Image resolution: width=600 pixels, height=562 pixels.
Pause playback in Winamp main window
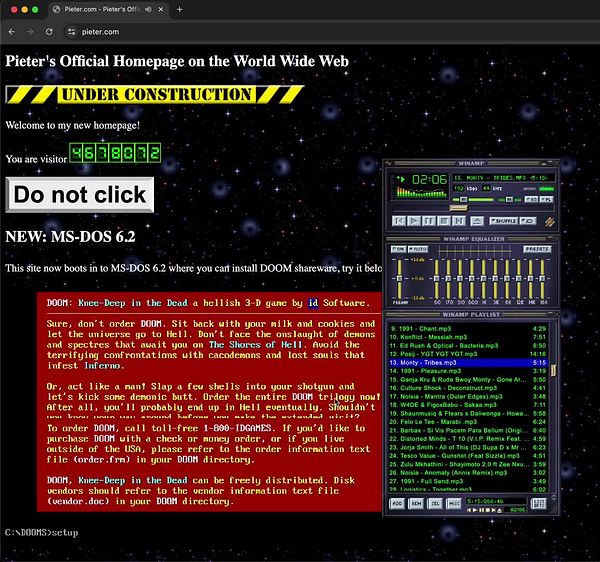pyautogui.click(x=429, y=221)
